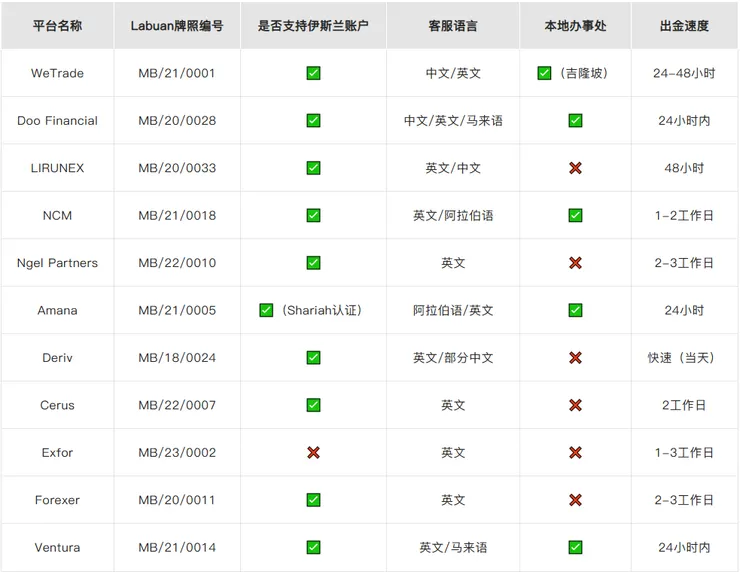This screenshot has height=574, width=740.
Task: Click Cerus local office red cross
Action: (575, 405)
